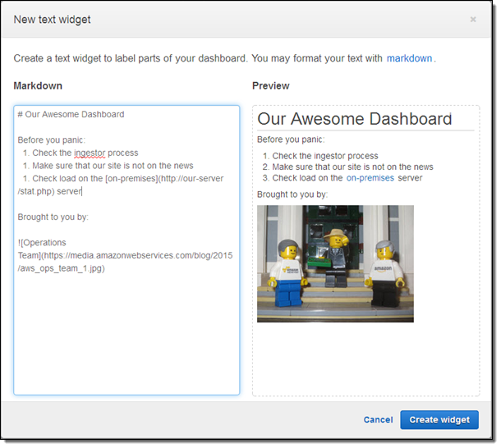501x448 pixels.
Task: Click the Markdown column label
Action: (38, 86)
